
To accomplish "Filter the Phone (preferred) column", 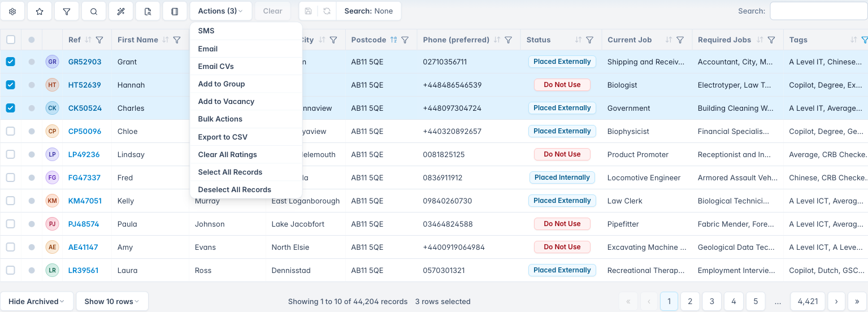I will tap(508, 40).
